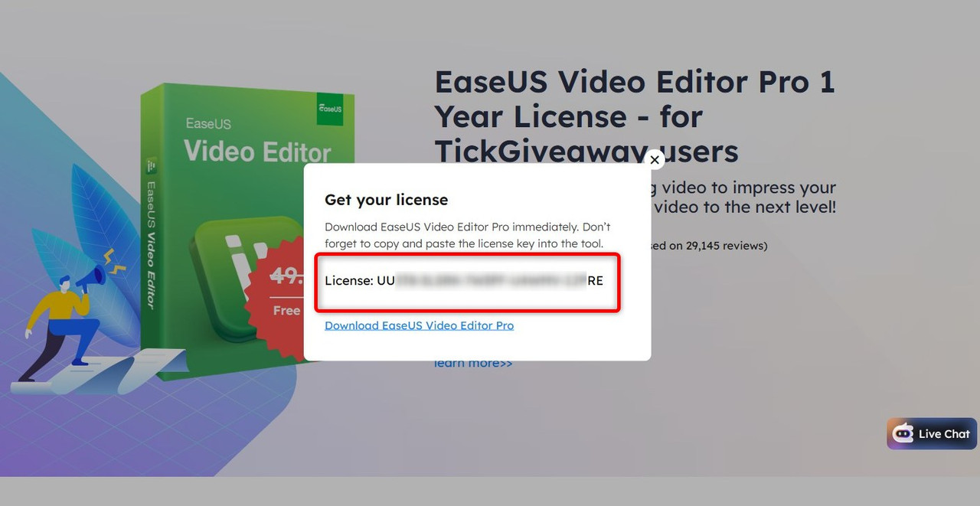The image size is (980, 506).
Task: Follow the learn more>> link
Action: point(473,364)
